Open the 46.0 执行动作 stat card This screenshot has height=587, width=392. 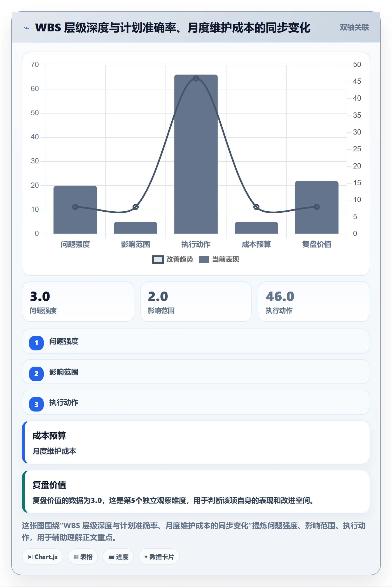point(314,302)
